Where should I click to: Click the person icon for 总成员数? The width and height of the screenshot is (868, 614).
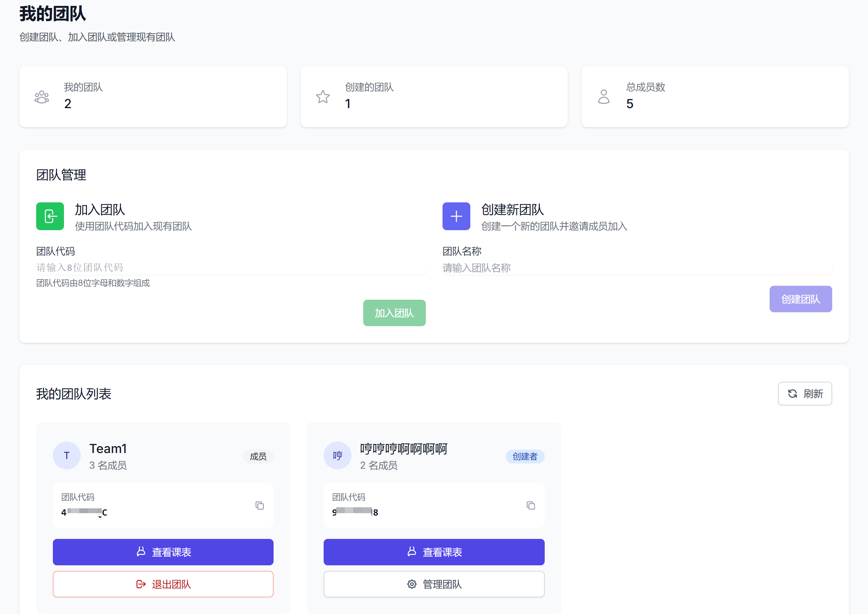coord(603,97)
